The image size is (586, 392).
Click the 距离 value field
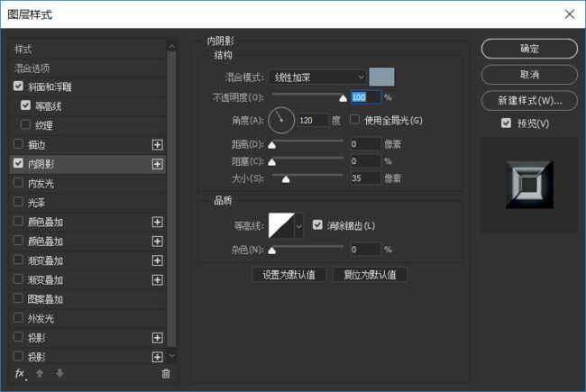coord(366,144)
